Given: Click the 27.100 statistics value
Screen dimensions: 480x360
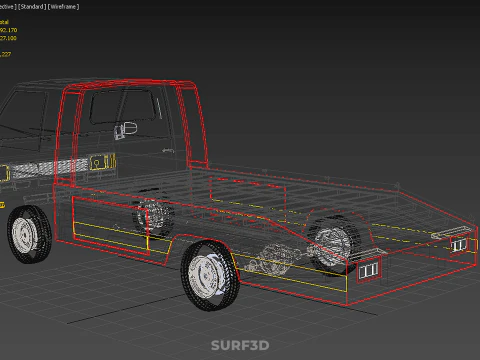Looking at the screenshot, I should 8,38.
